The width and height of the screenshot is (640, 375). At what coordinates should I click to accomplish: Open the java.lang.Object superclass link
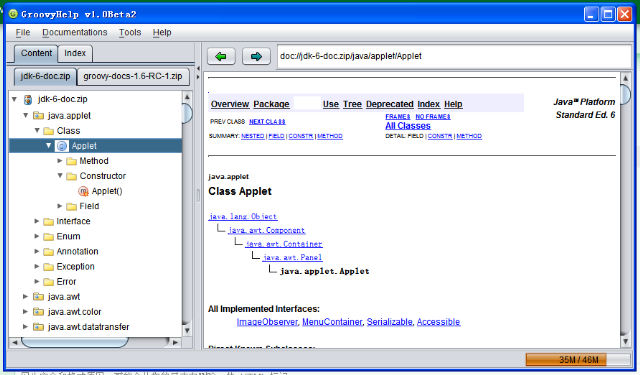pos(243,217)
